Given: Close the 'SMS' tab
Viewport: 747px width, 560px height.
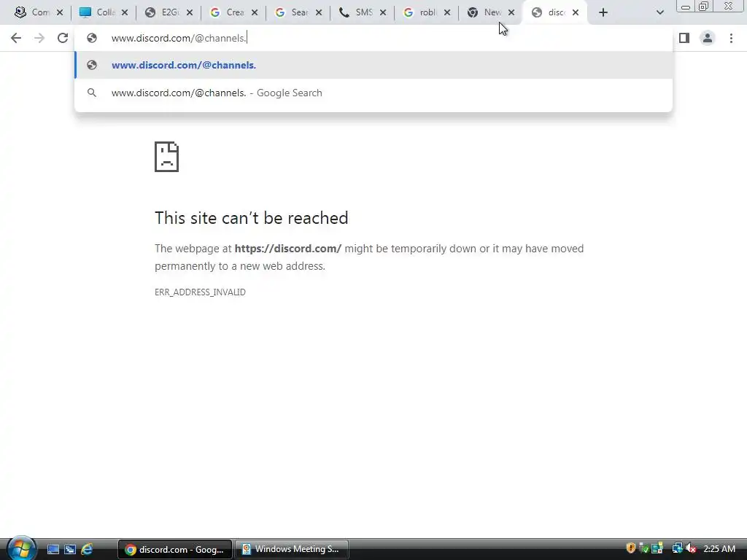Looking at the screenshot, I should coord(382,13).
